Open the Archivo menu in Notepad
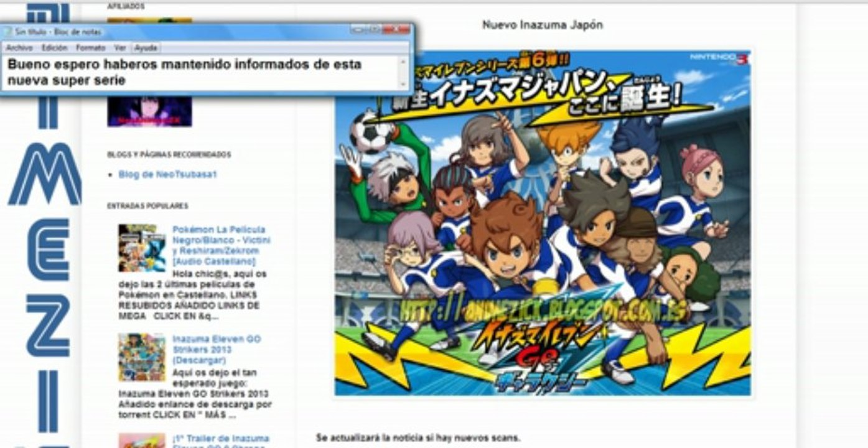The image size is (868, 448). [x=19, y=48]
